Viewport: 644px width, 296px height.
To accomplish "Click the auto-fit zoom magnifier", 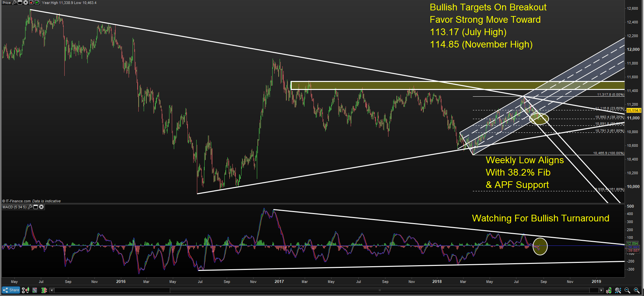I will [618, 290].
